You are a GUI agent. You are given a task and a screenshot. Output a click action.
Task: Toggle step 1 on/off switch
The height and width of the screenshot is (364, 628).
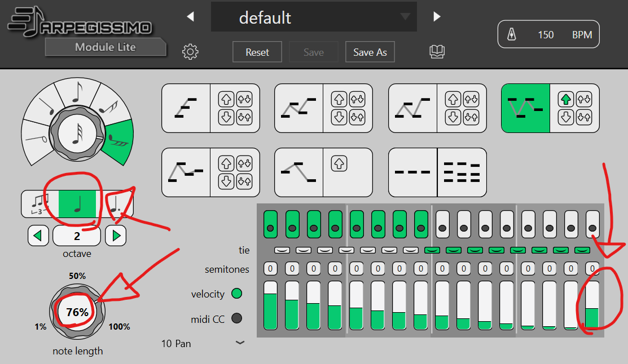coord(270,224)
